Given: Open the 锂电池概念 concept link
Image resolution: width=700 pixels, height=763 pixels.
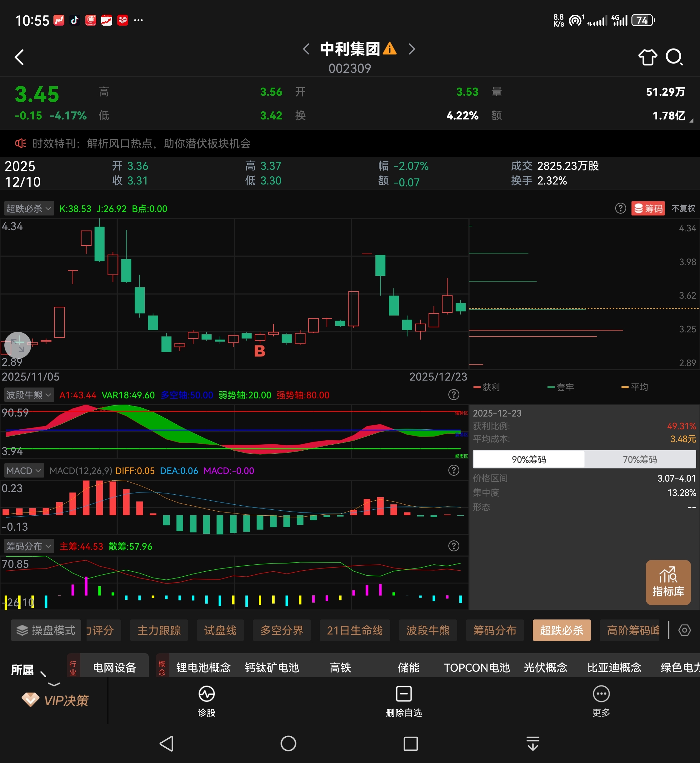Looking at the screenshot, I should click(x=203, y=668).
